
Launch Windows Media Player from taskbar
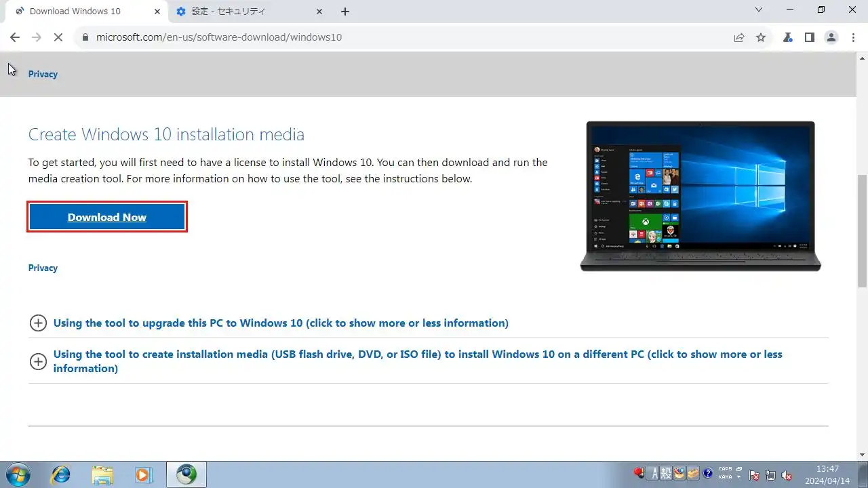144,474
